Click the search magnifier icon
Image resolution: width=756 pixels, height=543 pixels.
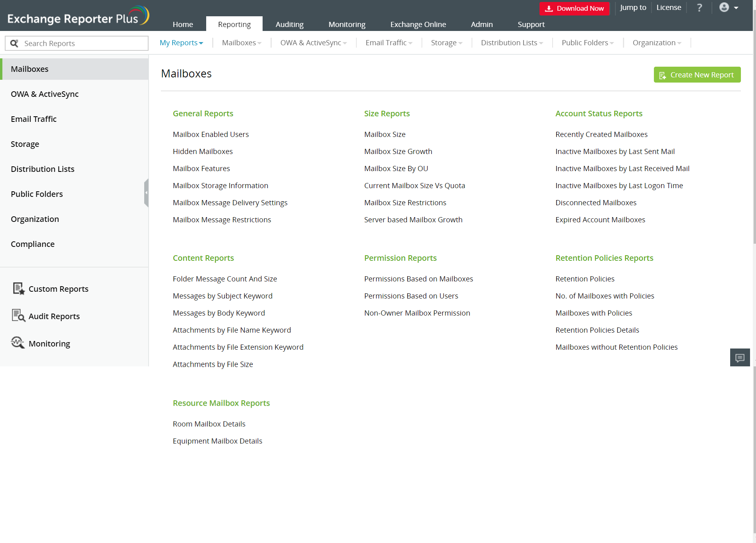tap(14, 43)
